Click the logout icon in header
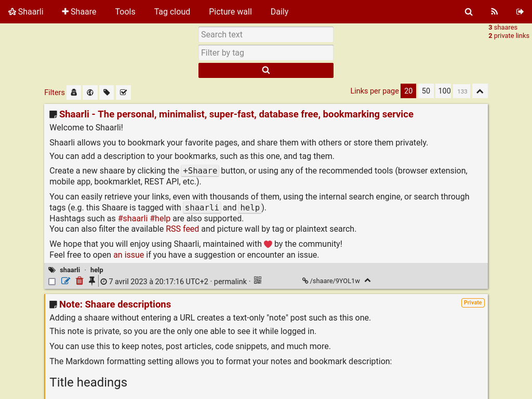Viewport: 532px width, 399px height. click(520, 12)
